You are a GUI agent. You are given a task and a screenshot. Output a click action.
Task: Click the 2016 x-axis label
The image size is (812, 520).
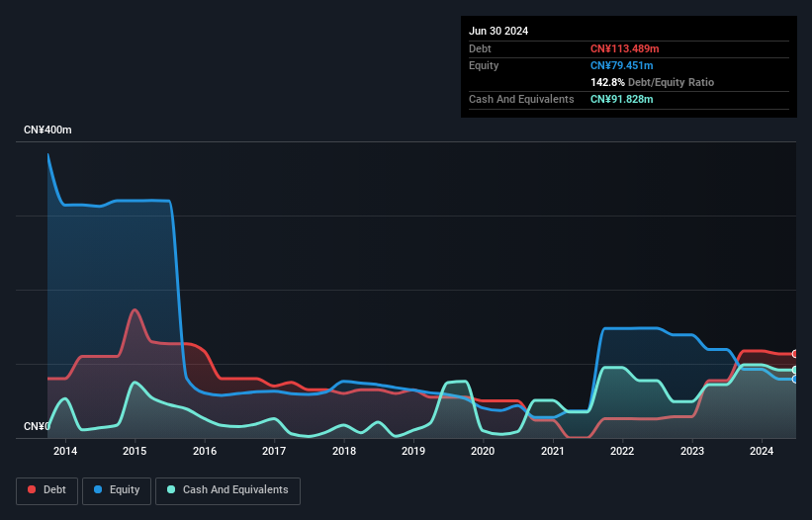click(205, 451)
